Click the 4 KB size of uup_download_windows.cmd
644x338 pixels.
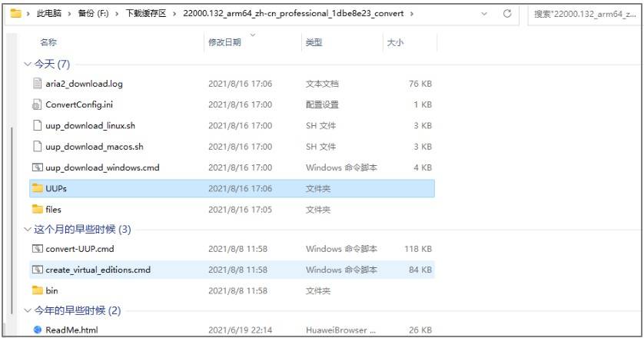(x=423, y=167)
